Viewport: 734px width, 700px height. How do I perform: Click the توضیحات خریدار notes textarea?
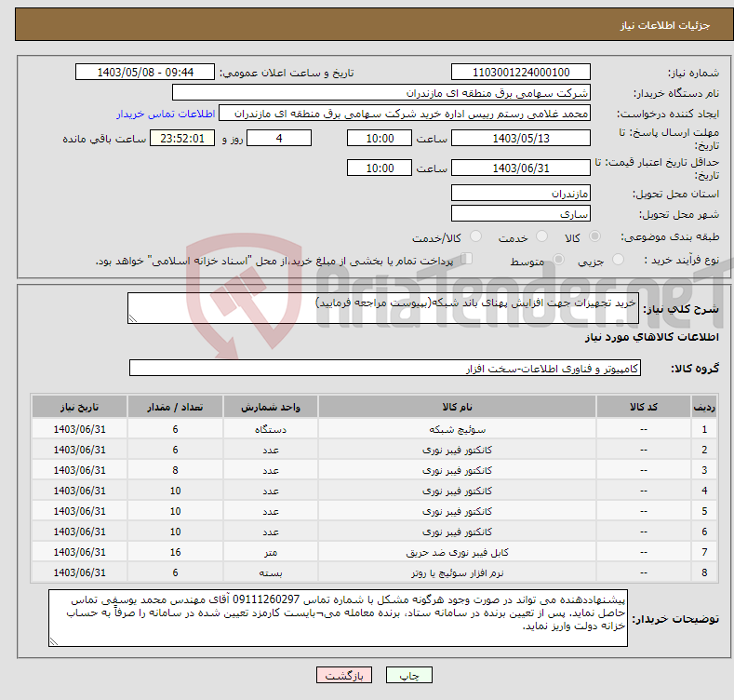[338, 618]
